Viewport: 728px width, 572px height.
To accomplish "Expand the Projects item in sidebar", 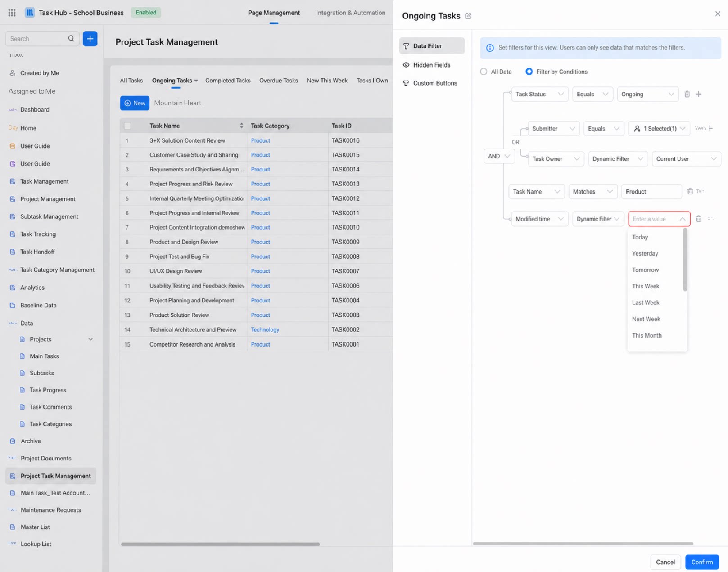I will click(x=90, y=339).
